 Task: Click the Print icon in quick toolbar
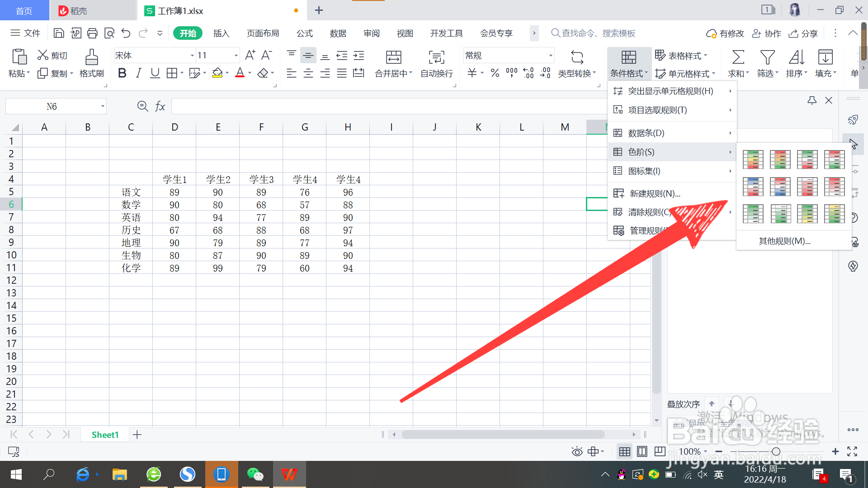click(92, 33)
